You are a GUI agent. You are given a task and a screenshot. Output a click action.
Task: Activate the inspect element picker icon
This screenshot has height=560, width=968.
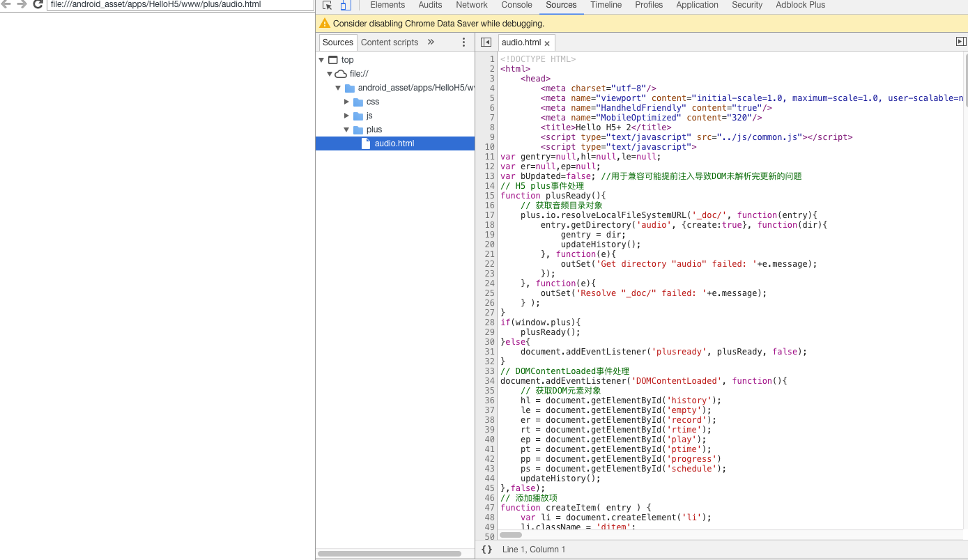pyautogui.click(x=328, y=6)
